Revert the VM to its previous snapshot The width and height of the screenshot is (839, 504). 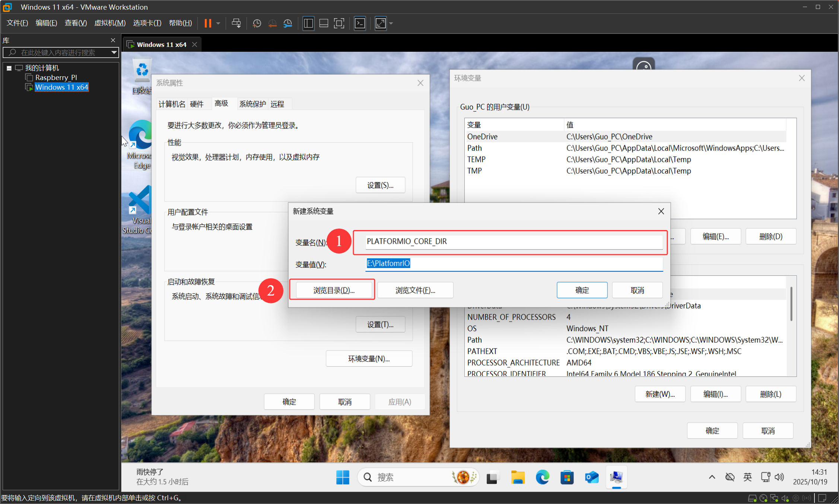(272, 23)
